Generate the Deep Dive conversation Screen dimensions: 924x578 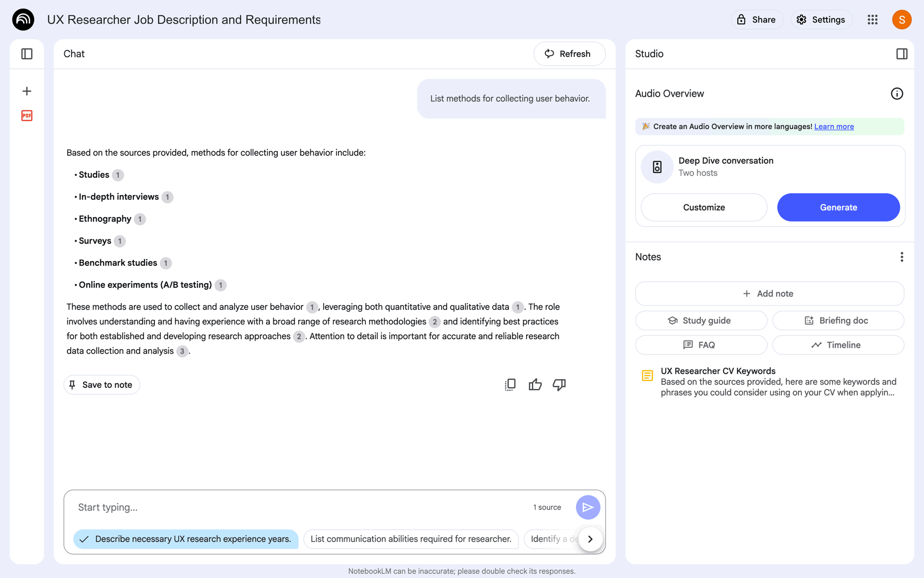(x=838, y=208)
